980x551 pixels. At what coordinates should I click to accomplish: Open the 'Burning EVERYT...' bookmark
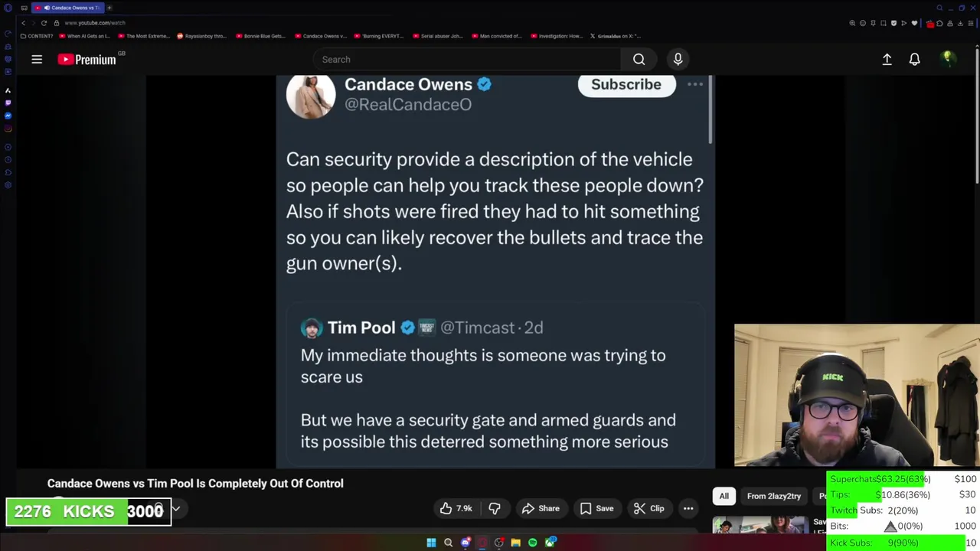[377, 36]
